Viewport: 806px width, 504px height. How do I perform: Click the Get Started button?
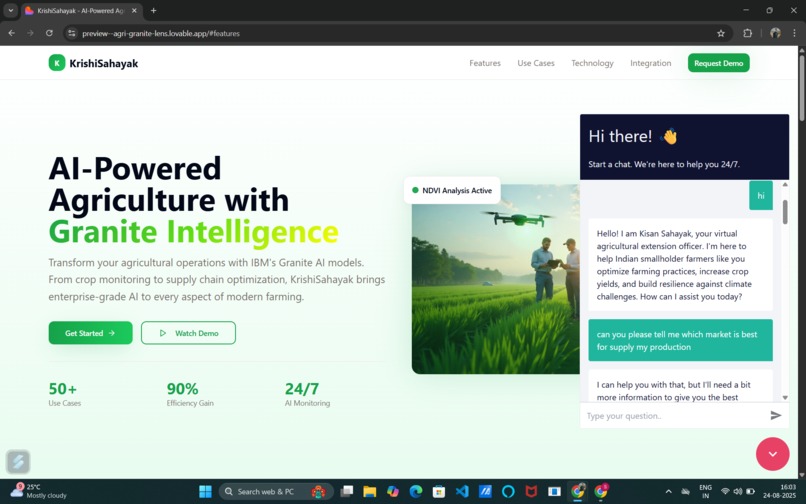click(90, 333)
